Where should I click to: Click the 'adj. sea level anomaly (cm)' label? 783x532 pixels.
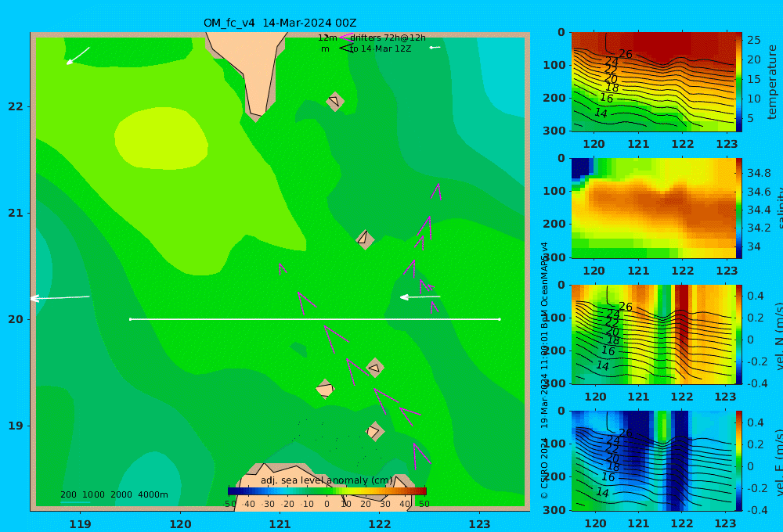[x=327, y=480]
